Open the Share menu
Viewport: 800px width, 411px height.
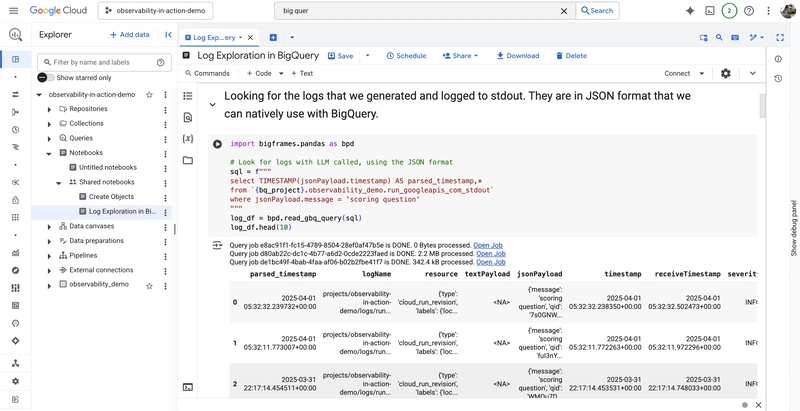460,56
